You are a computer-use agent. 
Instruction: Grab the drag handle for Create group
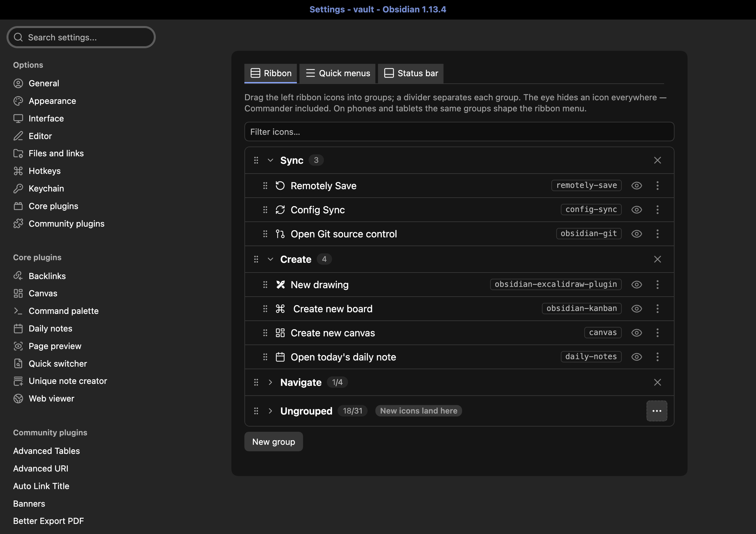256,259
